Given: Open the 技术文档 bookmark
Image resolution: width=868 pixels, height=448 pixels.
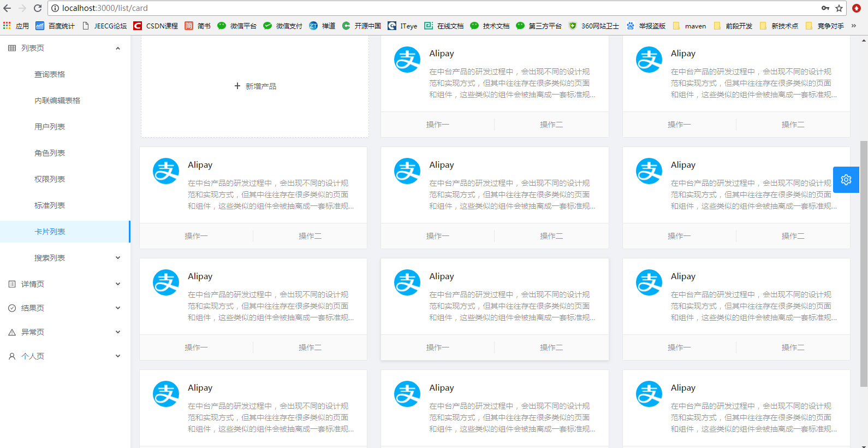Looking at the screenshot, I should (490, 26).
